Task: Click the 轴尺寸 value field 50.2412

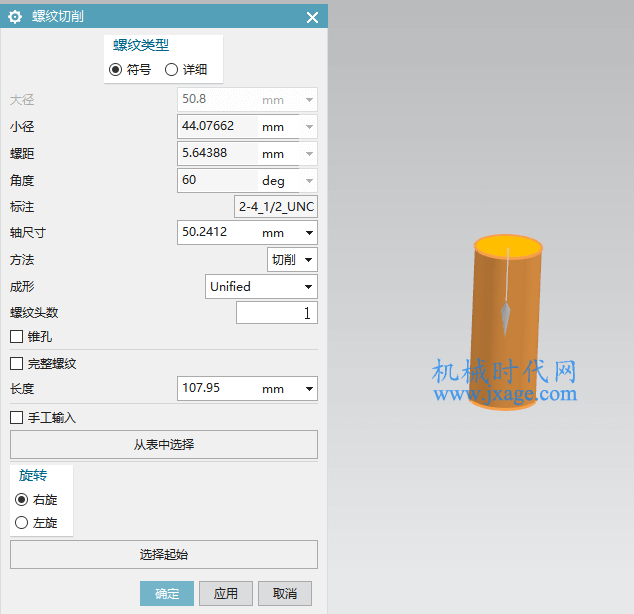Action: coord(218,232)
